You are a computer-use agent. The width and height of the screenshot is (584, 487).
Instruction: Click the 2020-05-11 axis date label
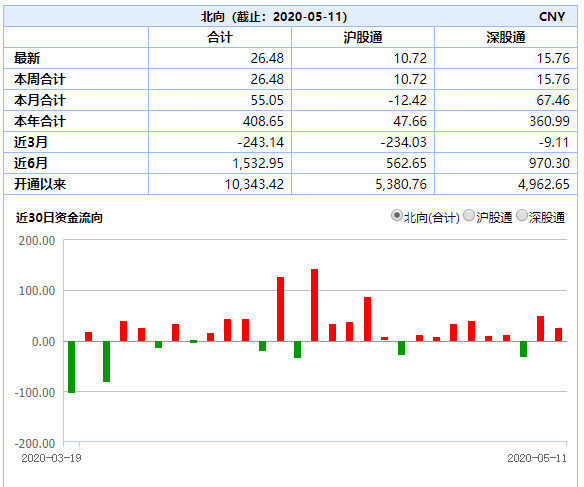(537, 458)
